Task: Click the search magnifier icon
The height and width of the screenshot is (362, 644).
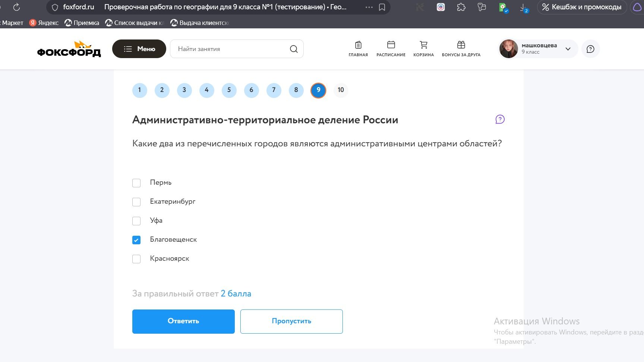Action: tap(294, 49)
